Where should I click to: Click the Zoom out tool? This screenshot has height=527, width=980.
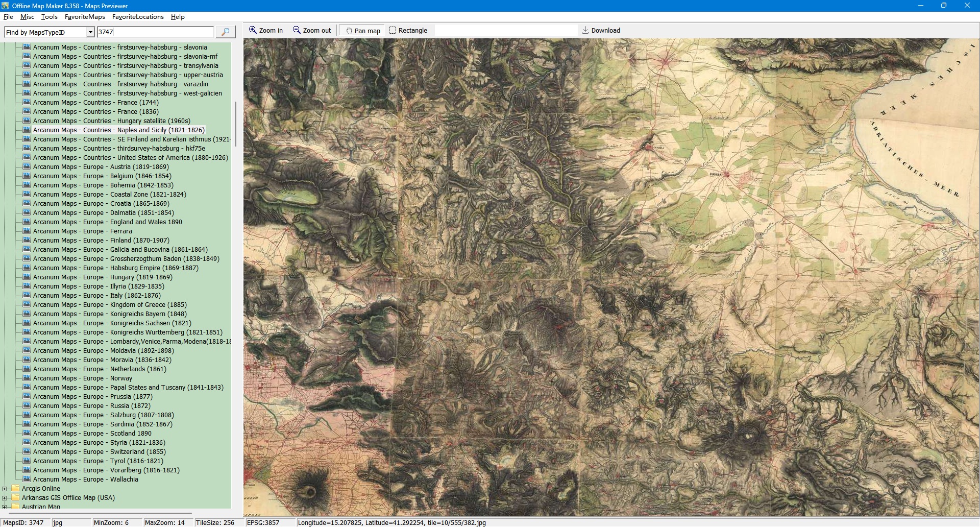click(311, 31)
